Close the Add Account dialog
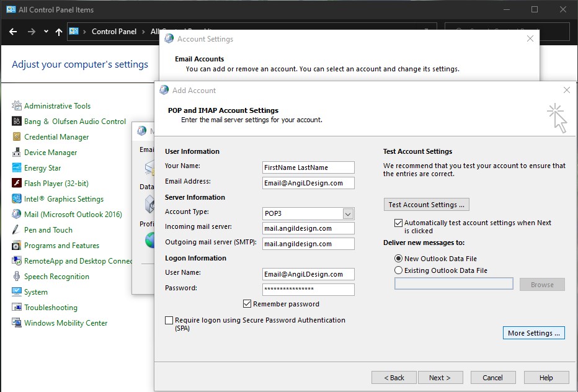Image resolution: width=578 pixels, height=392 pixels. [567, 90]
